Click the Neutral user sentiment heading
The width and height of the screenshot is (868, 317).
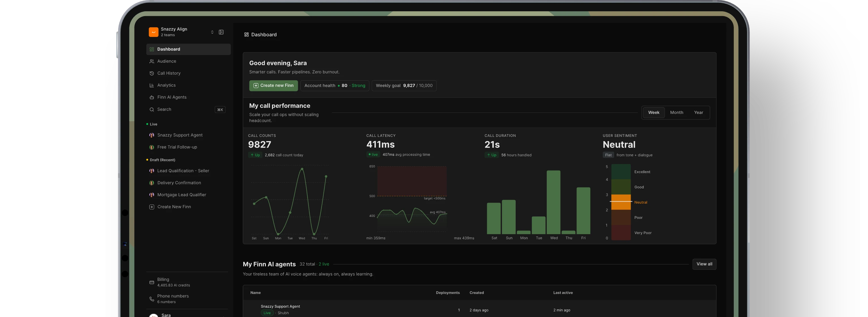tap(619, 145)
